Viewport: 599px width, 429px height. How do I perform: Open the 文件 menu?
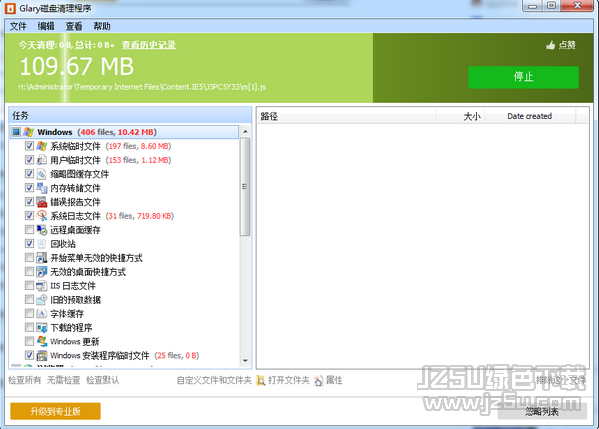[18, 26]
